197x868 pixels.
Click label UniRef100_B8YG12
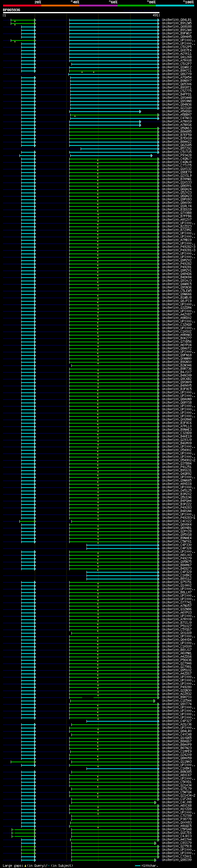pyautogui.click(x=176, y=579)
